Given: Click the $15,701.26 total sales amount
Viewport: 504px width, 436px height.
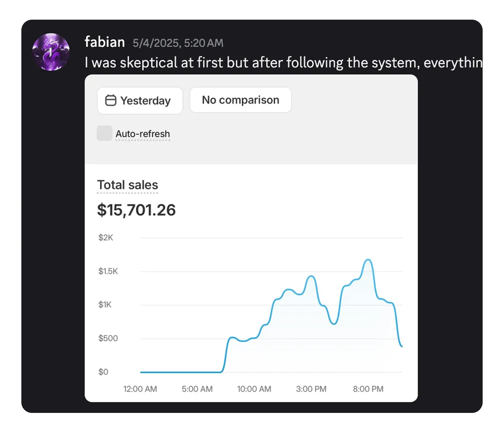Looking at the screenshot, I should 136,210.
